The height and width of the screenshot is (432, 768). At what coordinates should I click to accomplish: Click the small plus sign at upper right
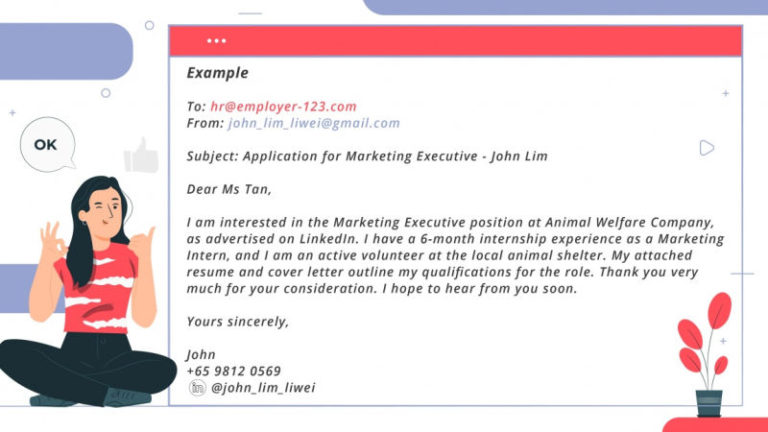click(x=725, y=93)
